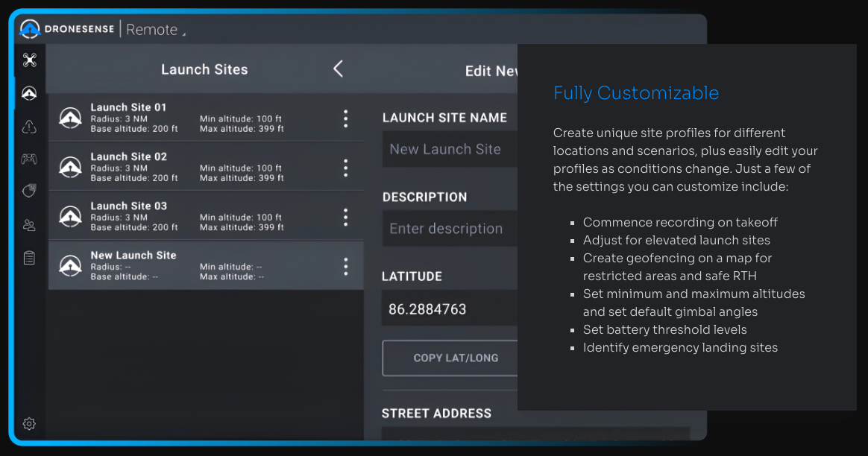The width and height of the screenshot is (868, 456).
Task: Select the controller sidebar icon
Action: click(29, 159)
